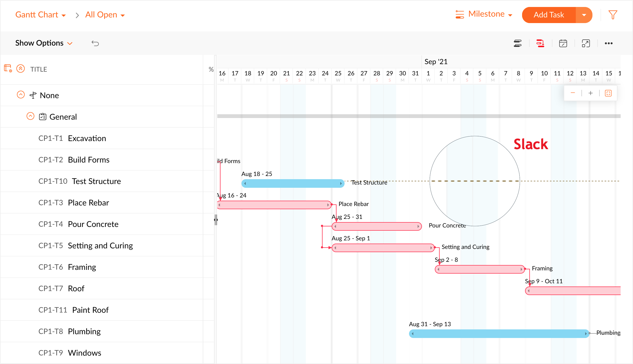Image resolution: width=633 pixels, height=364 pixels.
Task: Click the fit-to-screen timeline icon
Action: click(x=608, y=93)
